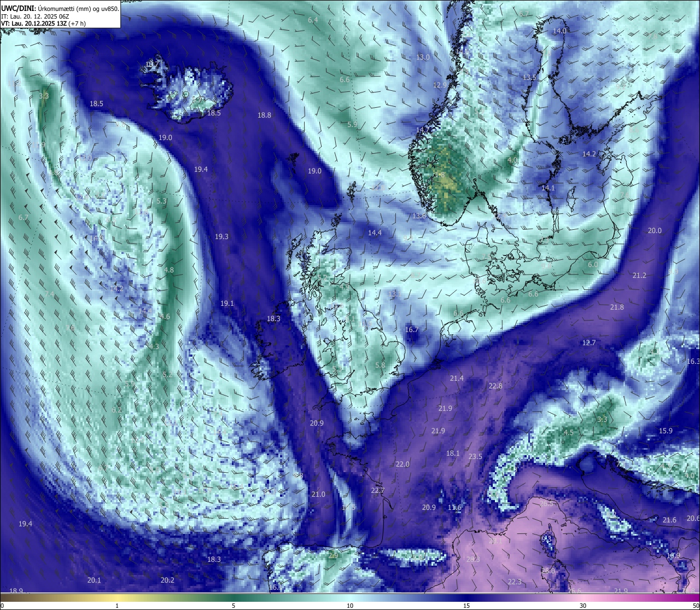
Task: Click the 19.7 value near Iceland
Action: [x=152, y=65]
